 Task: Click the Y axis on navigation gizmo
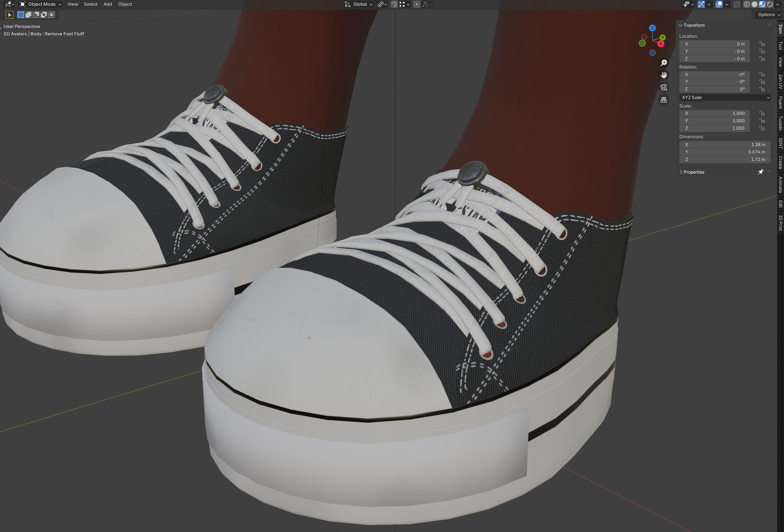[663, 37]
